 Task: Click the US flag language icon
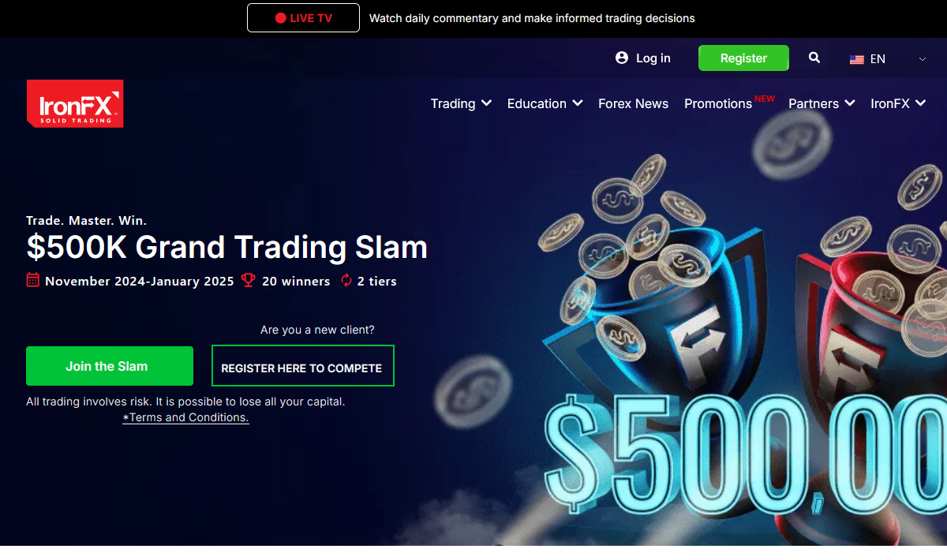857,59
